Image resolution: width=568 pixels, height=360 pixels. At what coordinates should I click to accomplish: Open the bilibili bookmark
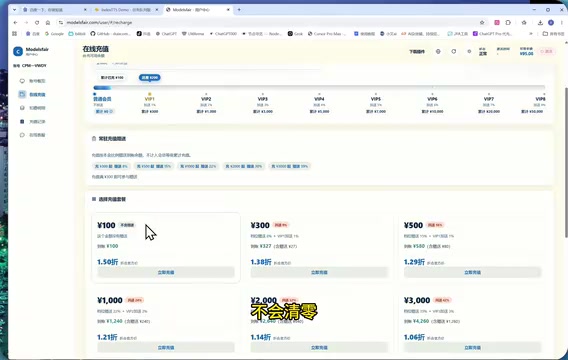tap(77, 34)
